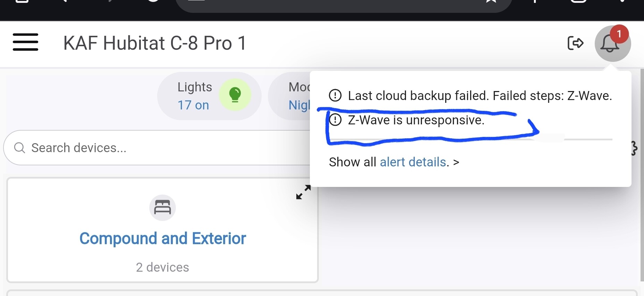Click the red notification count badge

click(x=619, y=34)
